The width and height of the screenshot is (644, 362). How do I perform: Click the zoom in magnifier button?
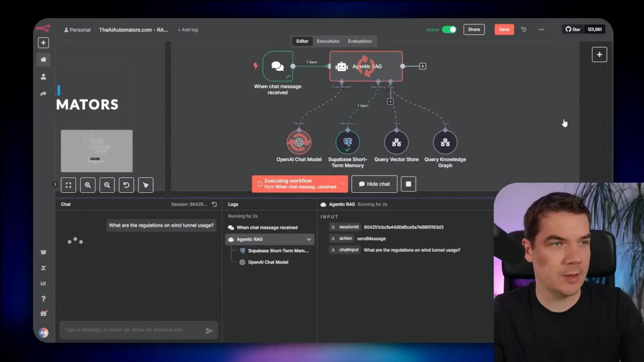tap(88, 185)
